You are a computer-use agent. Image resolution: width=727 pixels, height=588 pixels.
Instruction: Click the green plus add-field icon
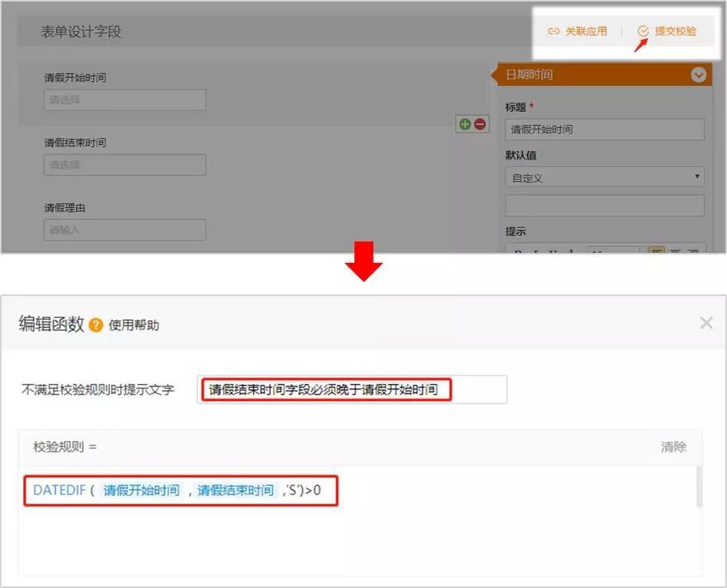(x=465, y=124)
